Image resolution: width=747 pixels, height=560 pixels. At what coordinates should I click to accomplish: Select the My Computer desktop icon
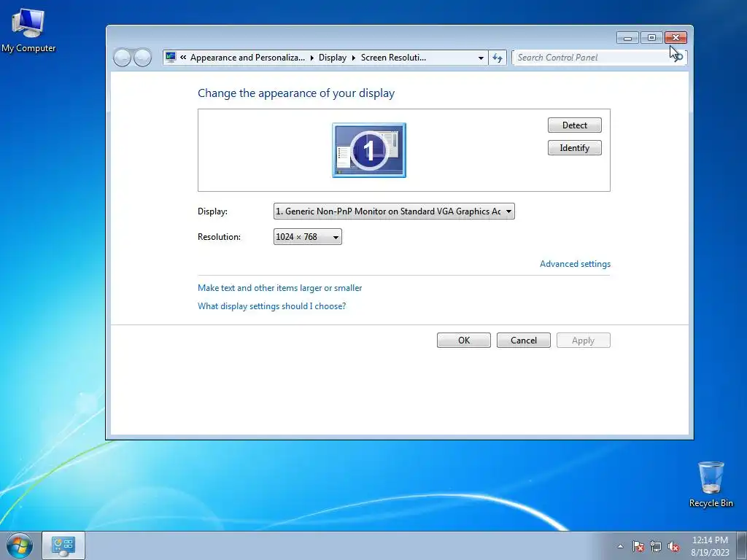click(28, 31)
